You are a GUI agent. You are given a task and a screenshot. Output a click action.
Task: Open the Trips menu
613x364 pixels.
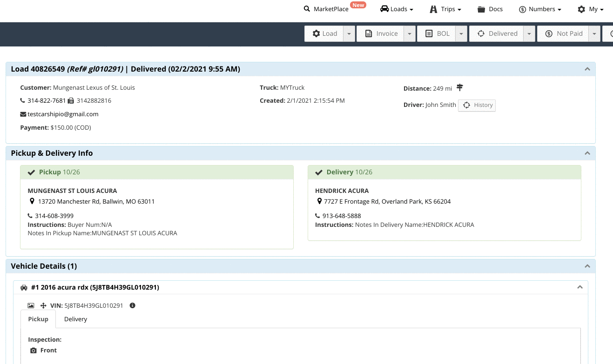click(x=445, y=9)
